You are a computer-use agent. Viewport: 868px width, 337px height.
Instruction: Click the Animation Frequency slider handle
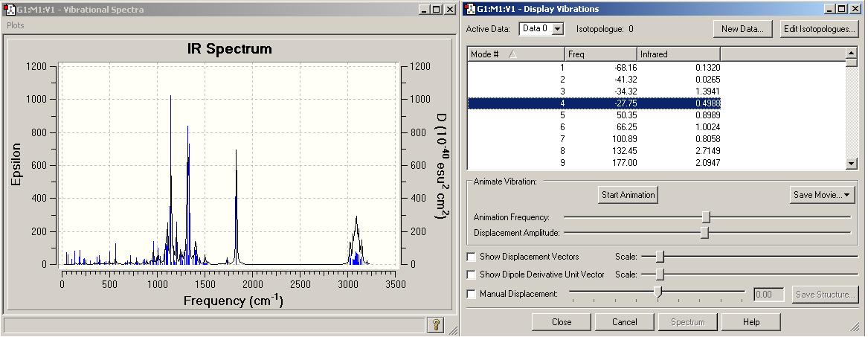coord(706,217)
